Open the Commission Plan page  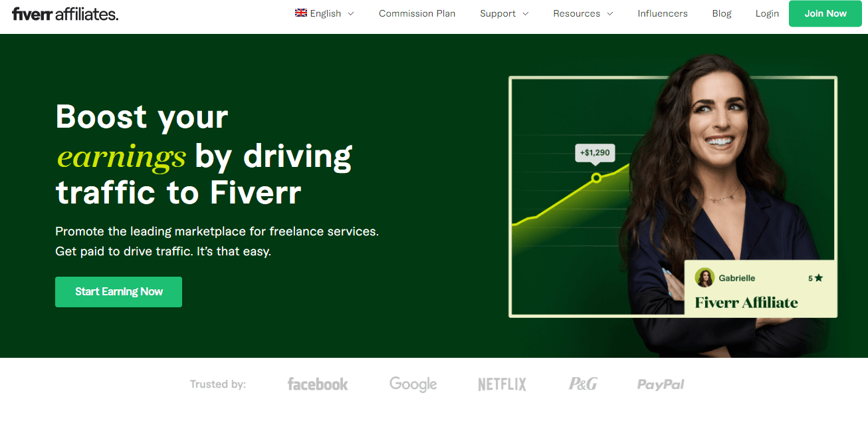pos(417,13)
